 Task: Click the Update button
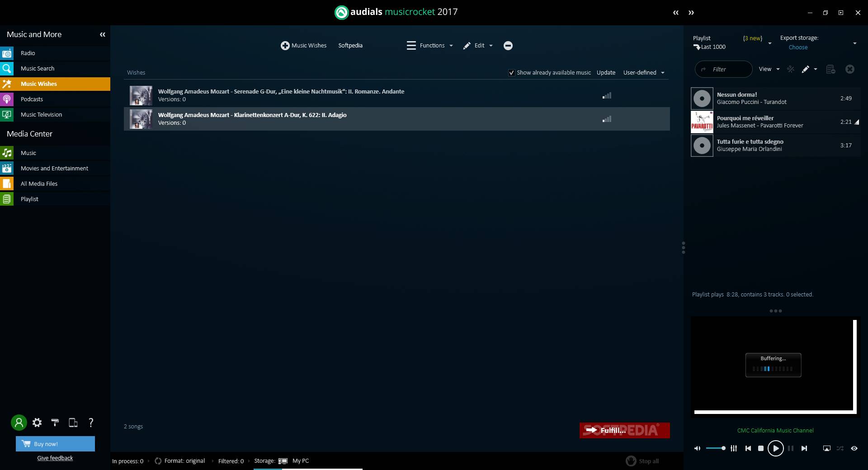pyautogui.click(x=606, y=73)
